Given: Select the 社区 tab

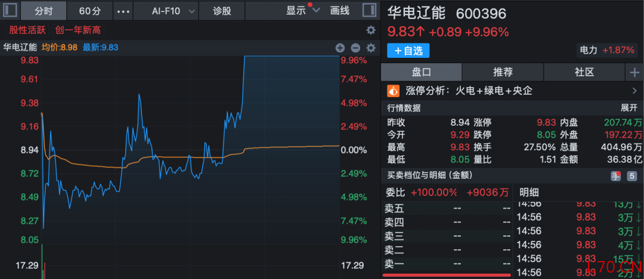Looking at the screenshot, I should point(584,73).
